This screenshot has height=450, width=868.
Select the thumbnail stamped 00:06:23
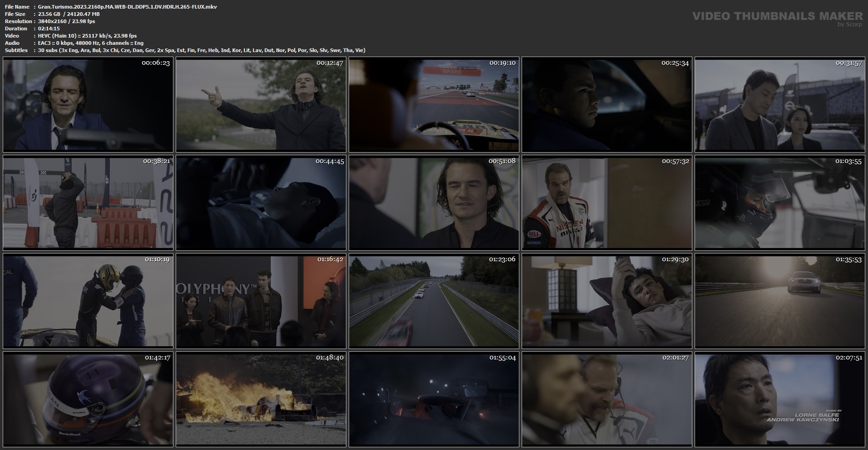88,105
